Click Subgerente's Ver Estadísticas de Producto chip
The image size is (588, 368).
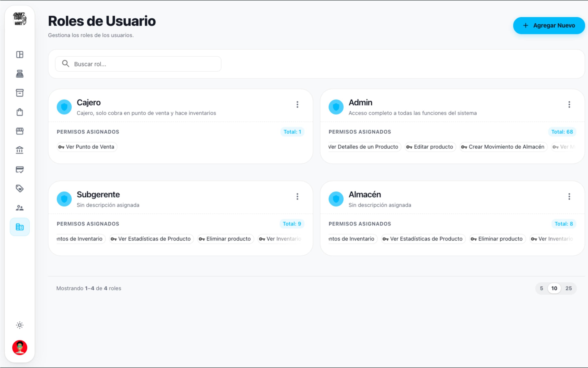tap(151, 239)
